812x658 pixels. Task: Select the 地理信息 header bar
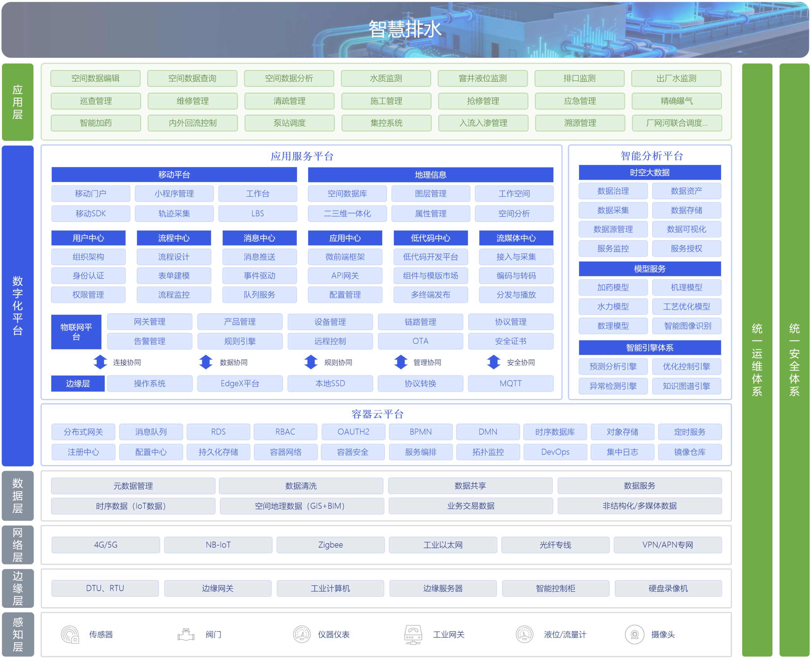(x=430, y=175)
